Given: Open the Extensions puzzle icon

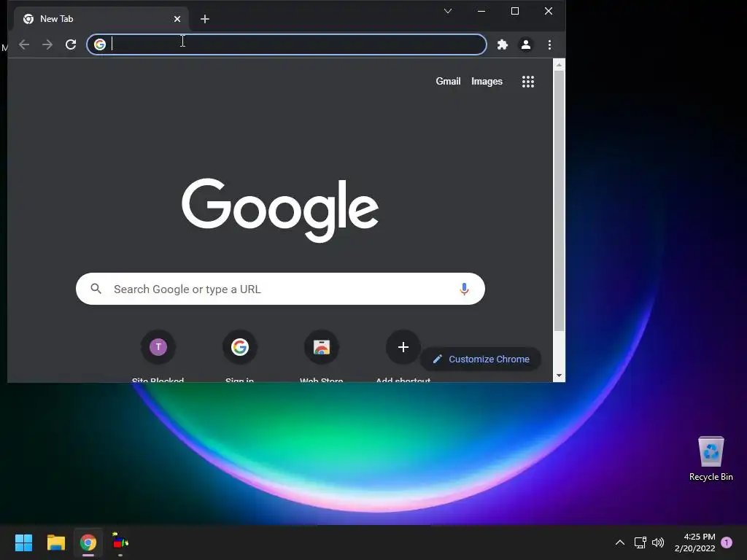Looking at the screenshot, I should (503, 44).
